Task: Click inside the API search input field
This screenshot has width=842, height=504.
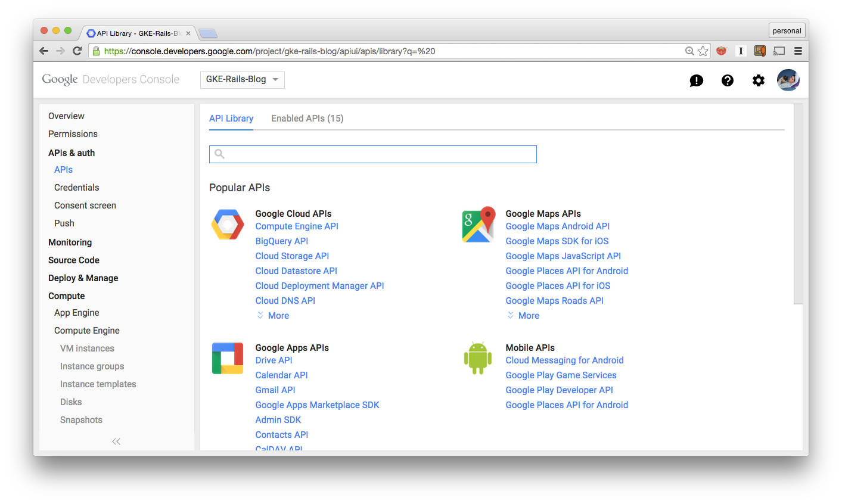Action: pos(372,154)
